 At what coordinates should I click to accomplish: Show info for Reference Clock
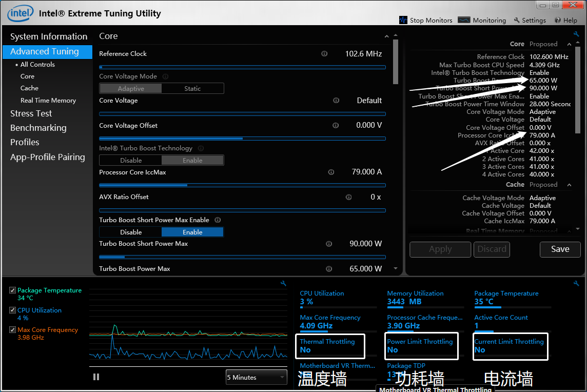tap(324, 54)
